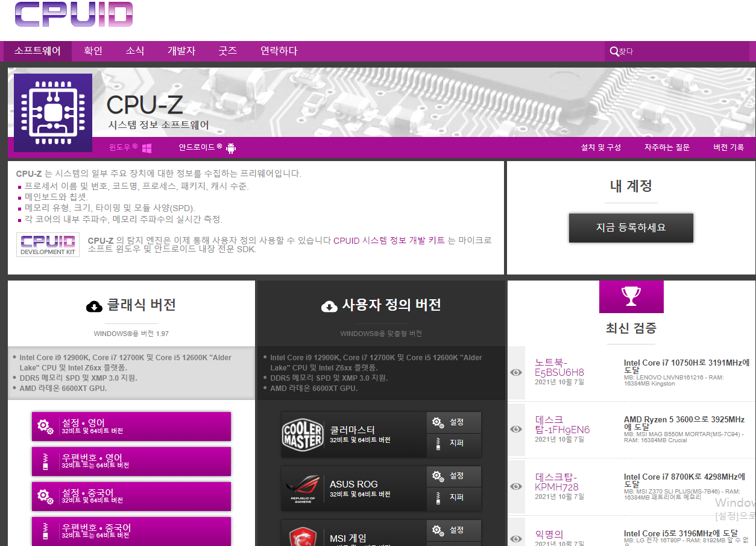
Task: Click the classic version download cloud icon
Action: 94,306
